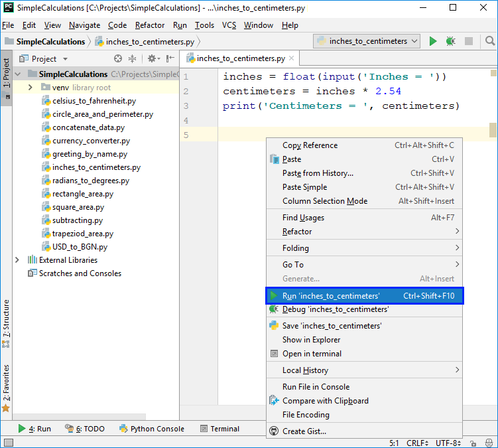Expand the External Libraries node
Viewport: 498px width, 448px height.
tap(17, 260)
